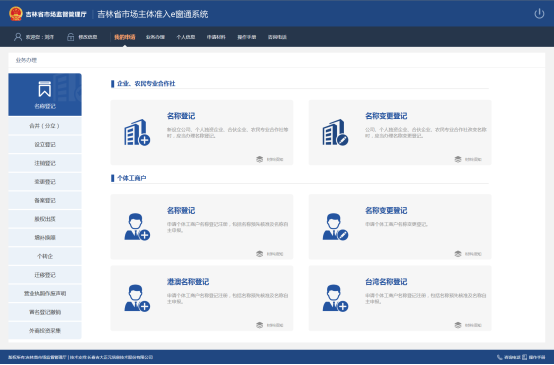This screenshot has height=365, width=554.
Task: Select 营业执照作废声明 in sidebar
Action: click(x=45, y=293)
